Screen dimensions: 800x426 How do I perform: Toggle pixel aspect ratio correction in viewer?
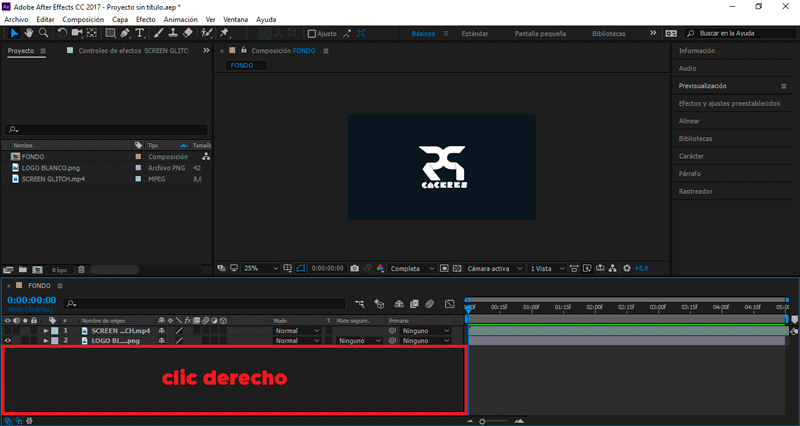click(x=574, y=268)
